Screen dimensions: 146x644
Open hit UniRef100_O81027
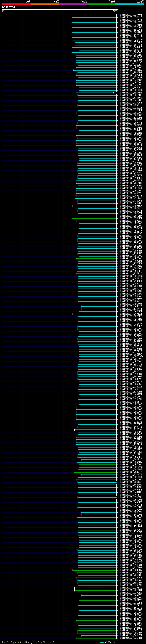pos(131,22)
